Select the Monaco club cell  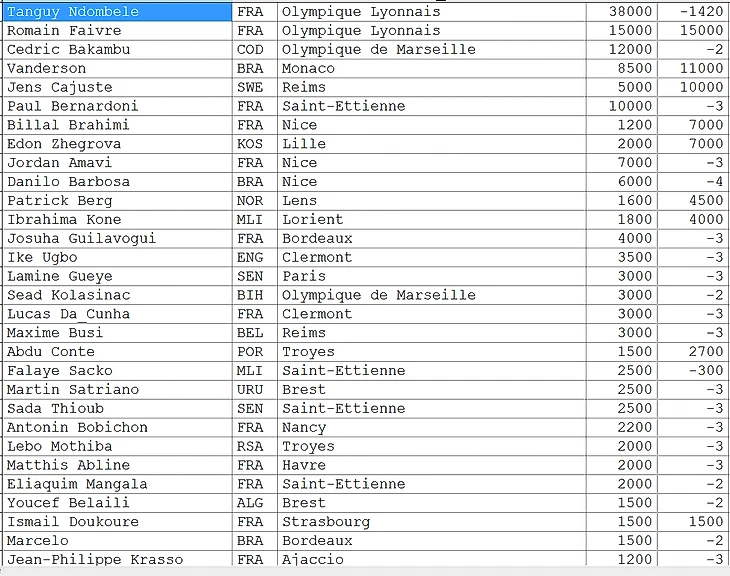click(x=432, y=68)
